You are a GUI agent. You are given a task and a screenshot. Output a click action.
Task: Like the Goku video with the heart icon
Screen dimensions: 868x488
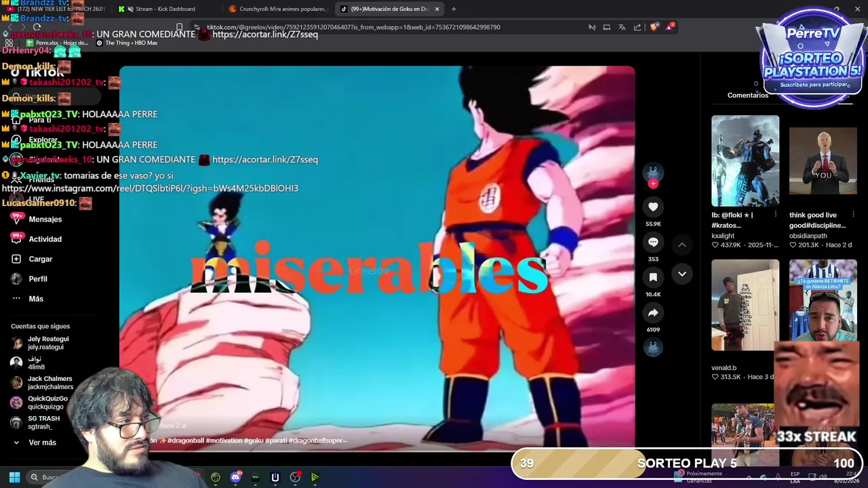click(653, 207)
